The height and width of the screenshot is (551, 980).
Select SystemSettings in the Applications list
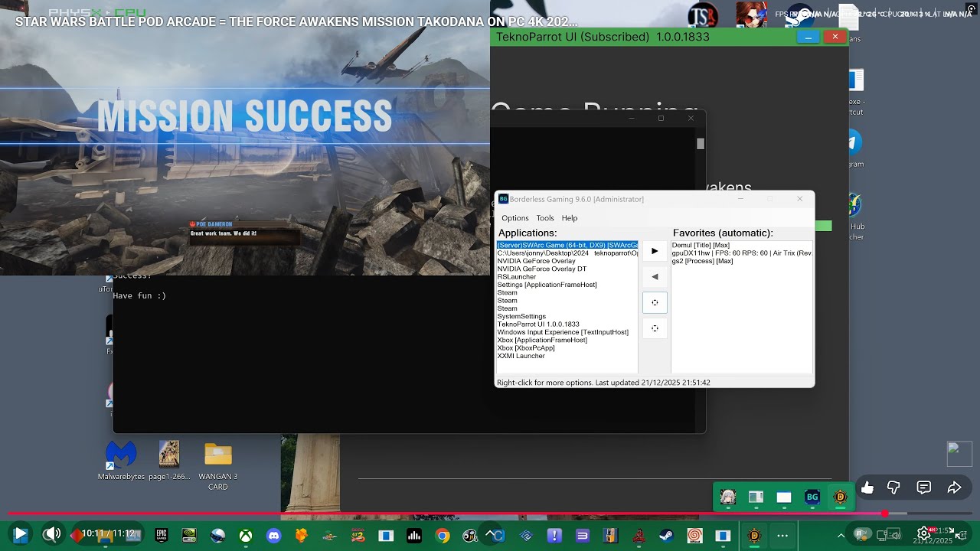click(521, 316)
